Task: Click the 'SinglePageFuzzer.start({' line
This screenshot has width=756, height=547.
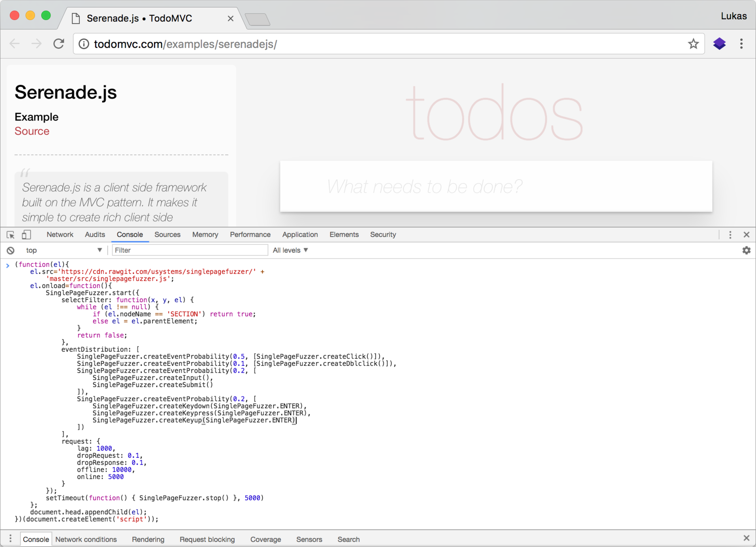Action: click(92, 293)
